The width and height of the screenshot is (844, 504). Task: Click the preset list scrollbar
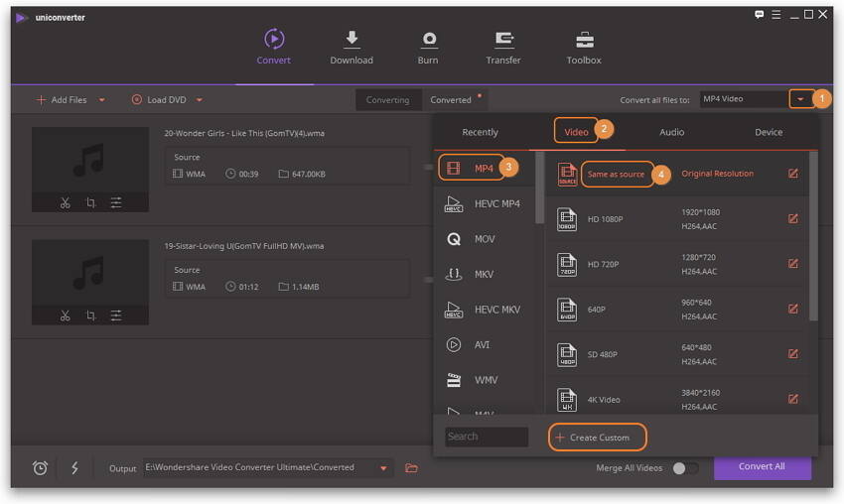coord(813,236)
